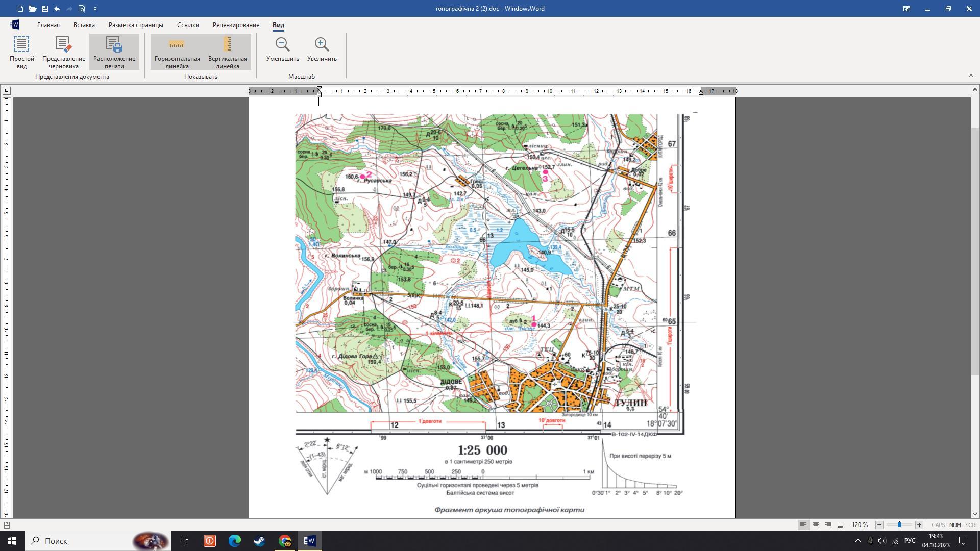Center text from status bar
The height and width of the screenshot is (551, 980).
pos(816,525)
